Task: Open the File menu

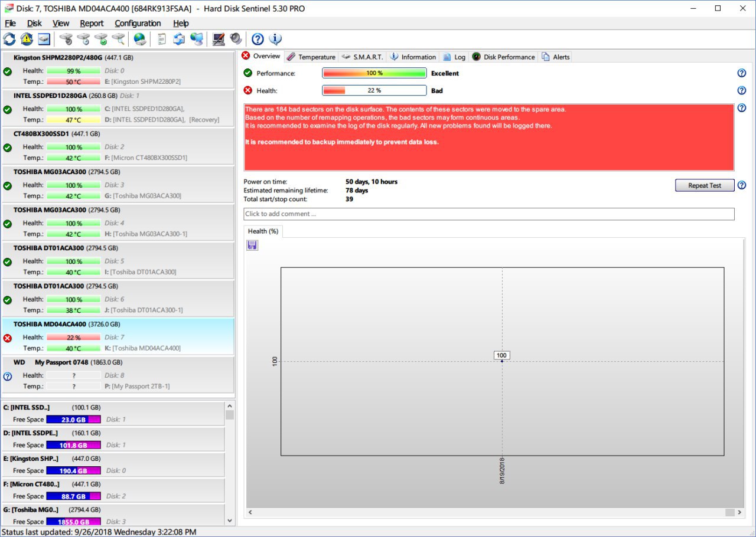Action: [10, 23]
